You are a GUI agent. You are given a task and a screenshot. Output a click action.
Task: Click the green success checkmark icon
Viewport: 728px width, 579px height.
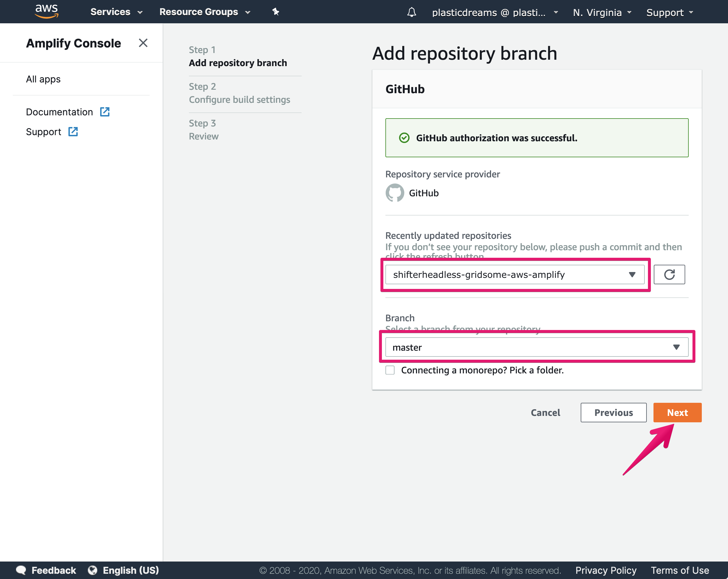tap(404, 138)
